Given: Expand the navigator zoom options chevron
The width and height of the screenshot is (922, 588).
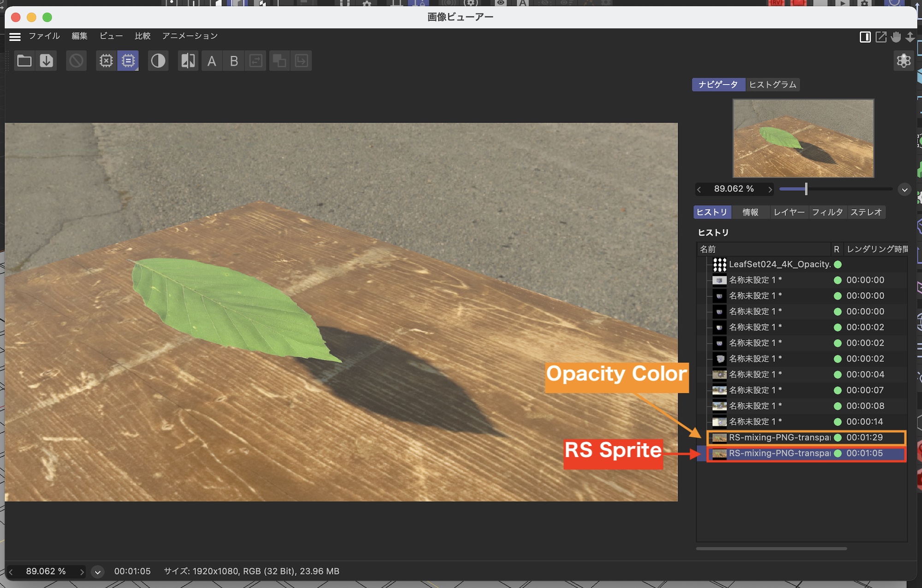Looking at the screenshot, I should pyautogui.click(x=904, y=189).
